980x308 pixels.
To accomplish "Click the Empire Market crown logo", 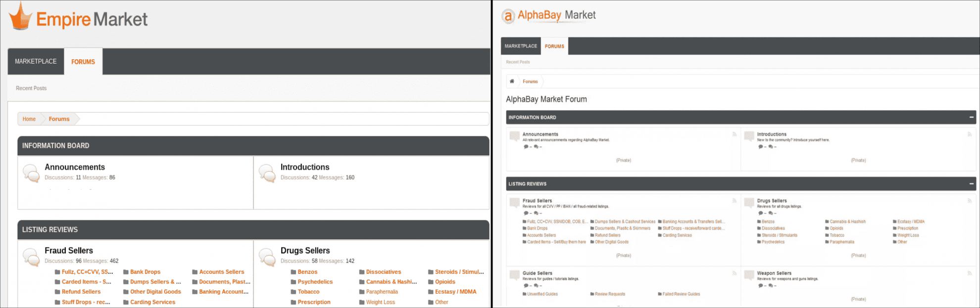I will [x=20, y=16].
